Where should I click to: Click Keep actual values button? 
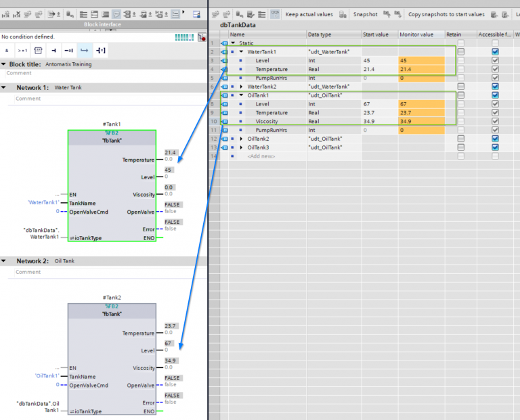(309, 14)
